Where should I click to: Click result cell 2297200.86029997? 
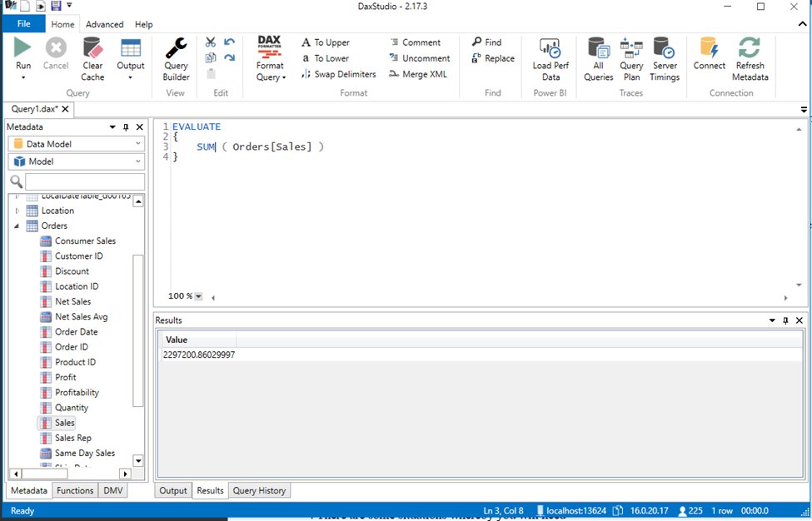[x=199, y=355]
